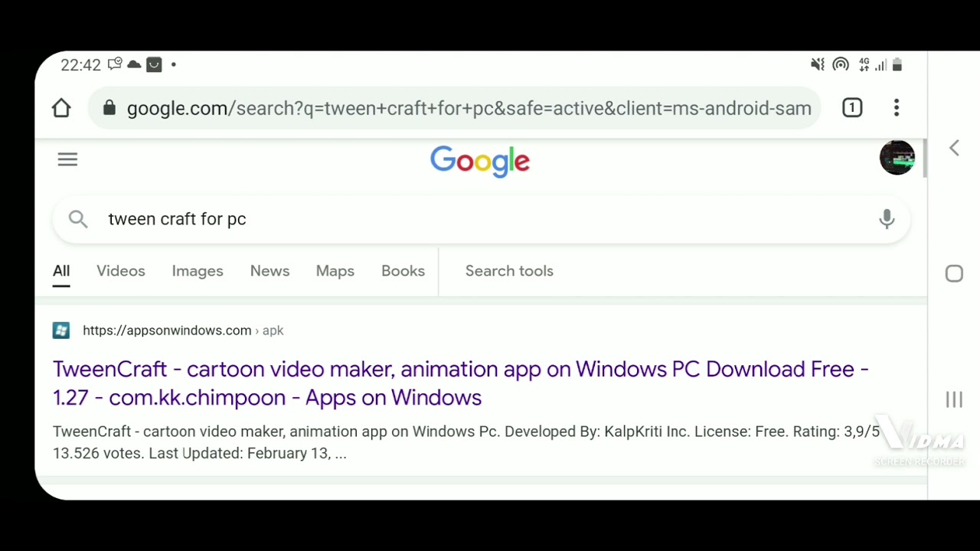The image size is (980, 551).
Task: Tap the padlock site security icon
Action: click(109, 108)
